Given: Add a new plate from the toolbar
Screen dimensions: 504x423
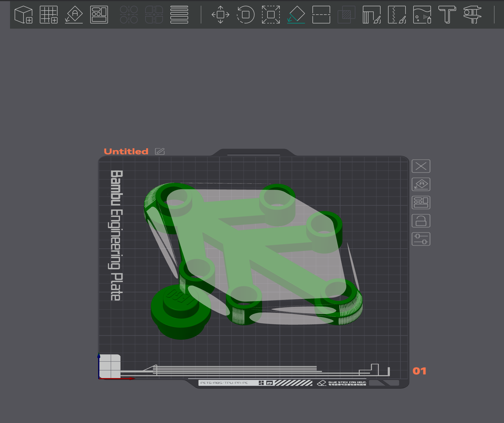Looking at the screenshot, I should click(49, 15).
